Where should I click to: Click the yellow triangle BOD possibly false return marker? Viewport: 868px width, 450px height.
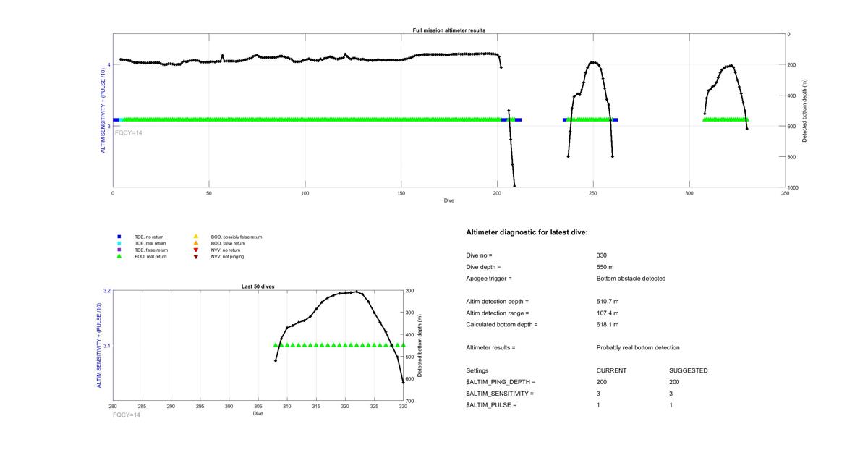195,237
